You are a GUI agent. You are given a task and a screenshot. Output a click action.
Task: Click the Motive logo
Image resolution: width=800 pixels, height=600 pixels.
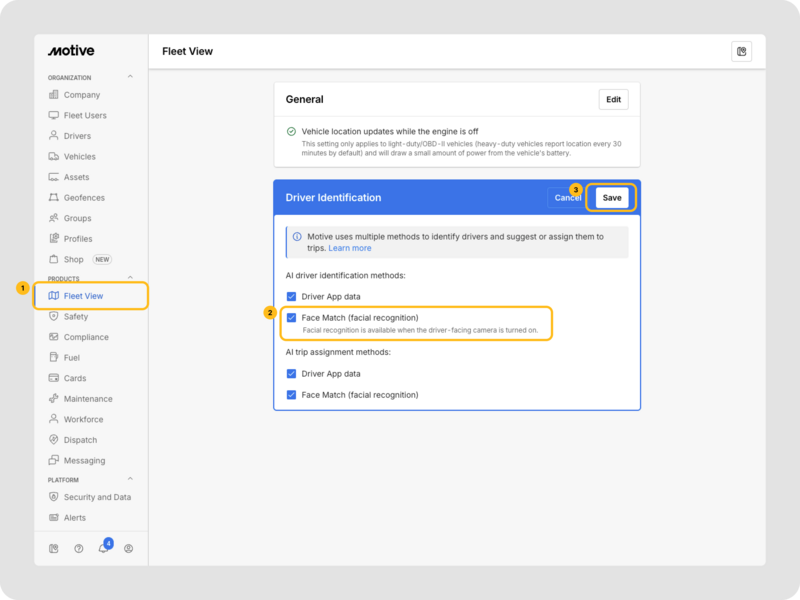tap(70, 51)
